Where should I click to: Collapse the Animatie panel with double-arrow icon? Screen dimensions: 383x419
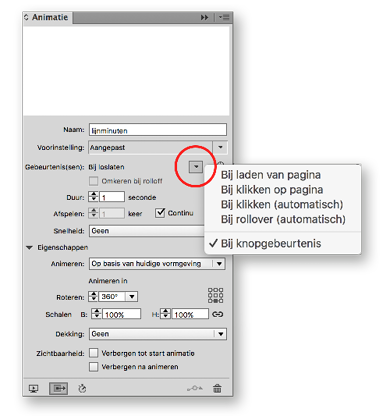(204, 17)
